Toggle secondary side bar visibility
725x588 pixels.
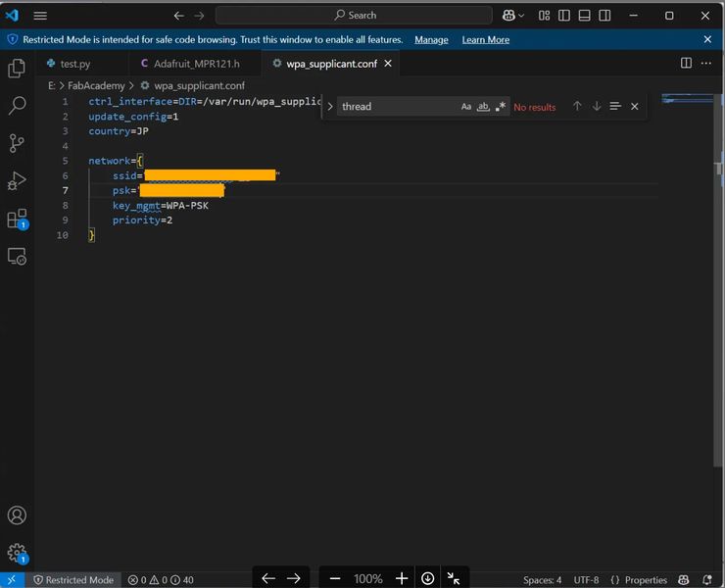tap(604, 16)
